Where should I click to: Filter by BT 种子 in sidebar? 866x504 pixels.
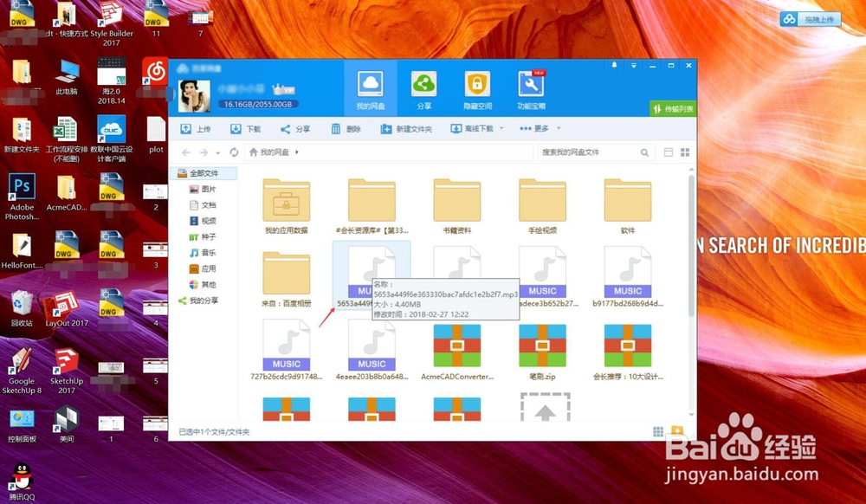[x=203, y=237]
